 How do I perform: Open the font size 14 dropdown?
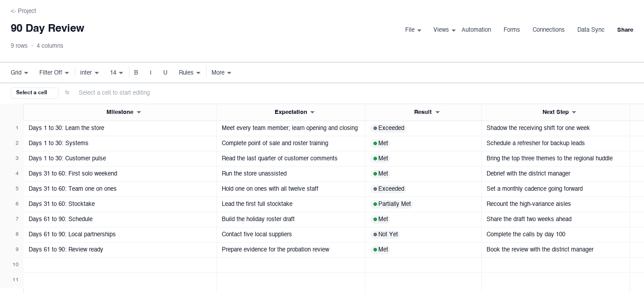tap(116, 73)
